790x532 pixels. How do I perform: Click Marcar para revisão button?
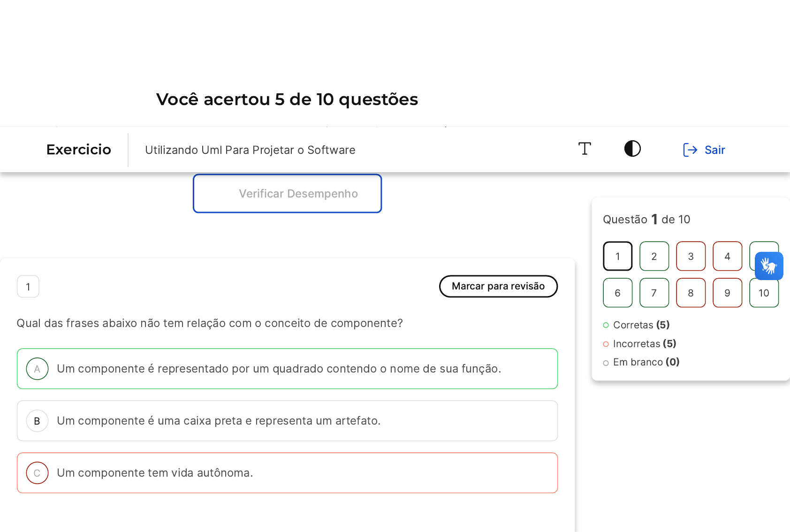tap(498, 286)
